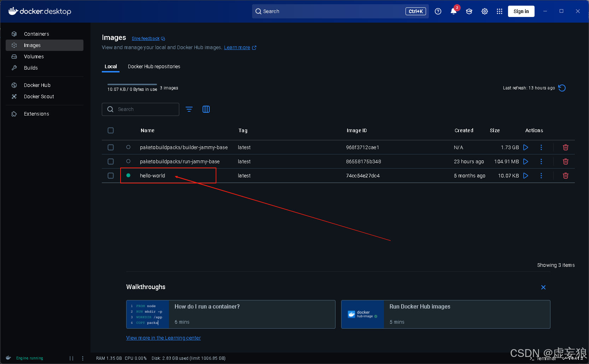The image size is (589, 364).
Task: Click the Engine running whale icon
Action: 8,358
